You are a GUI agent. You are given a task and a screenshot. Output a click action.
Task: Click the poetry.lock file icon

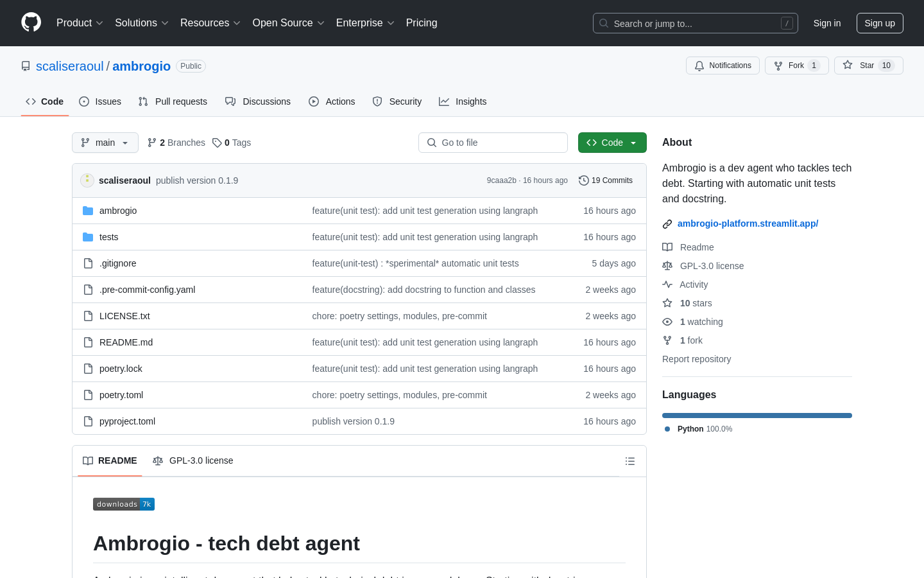pyautogui.click(x=88, y=369)
